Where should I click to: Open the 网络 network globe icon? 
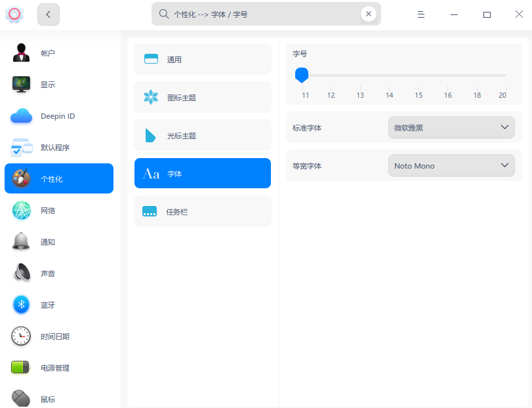[x=22, y=211]
